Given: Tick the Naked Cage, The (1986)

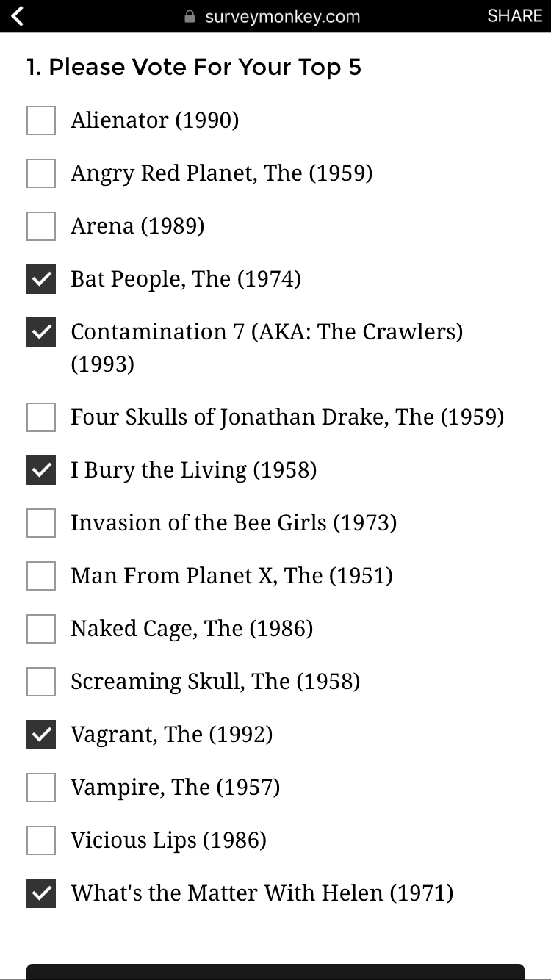Looking at the screenshot, I should (x=41, y=629).
